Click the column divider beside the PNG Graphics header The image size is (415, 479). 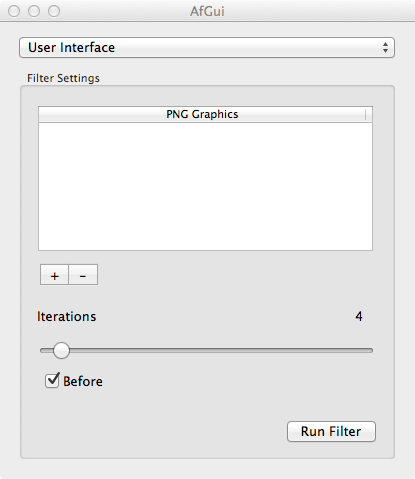click(x=366, y=114)
